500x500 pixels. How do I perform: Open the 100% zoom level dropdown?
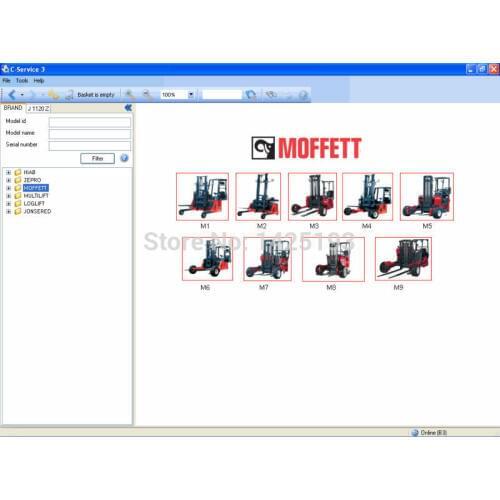pyautogui.click(x=191, y=94)
